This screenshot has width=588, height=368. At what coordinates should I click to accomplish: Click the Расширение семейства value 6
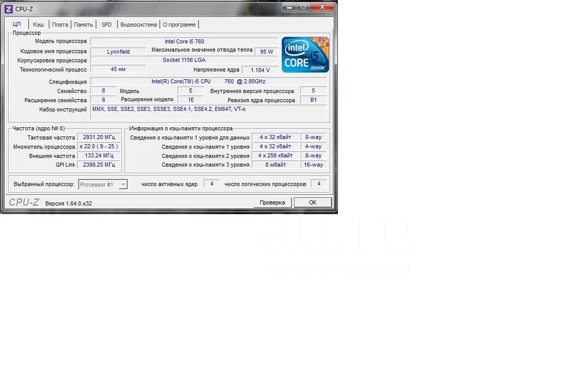tap(104, 100)
